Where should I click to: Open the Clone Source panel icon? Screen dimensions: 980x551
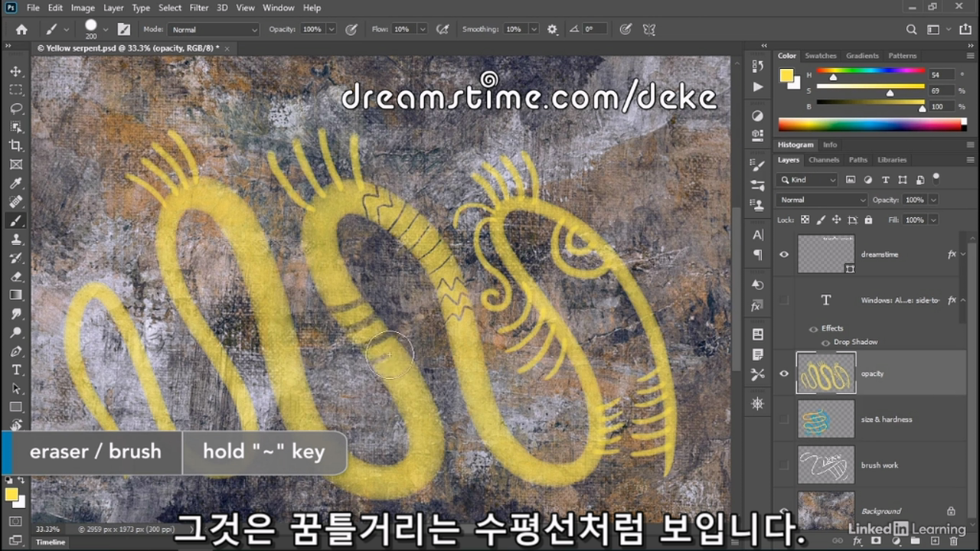(758, 205)
